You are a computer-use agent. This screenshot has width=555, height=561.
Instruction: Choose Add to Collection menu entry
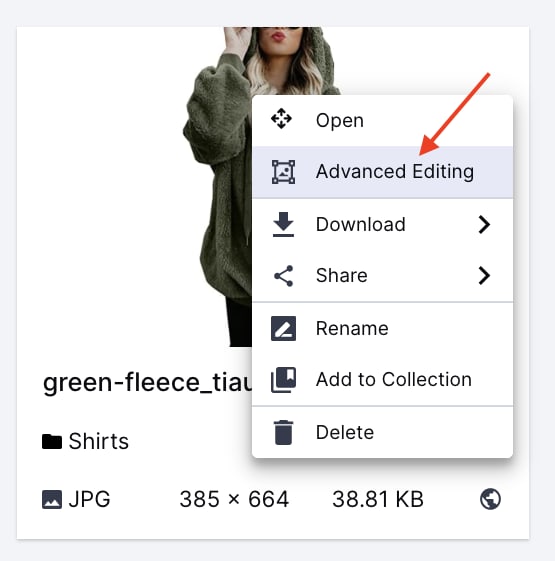pos(383,380)
